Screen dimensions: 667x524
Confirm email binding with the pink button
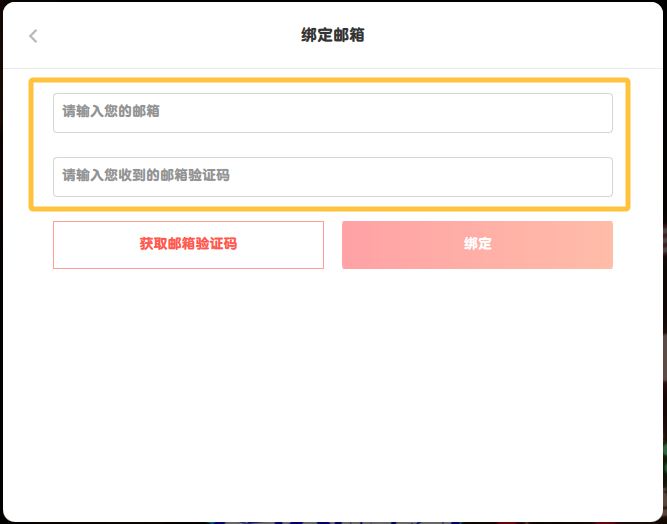coord(477,245)
